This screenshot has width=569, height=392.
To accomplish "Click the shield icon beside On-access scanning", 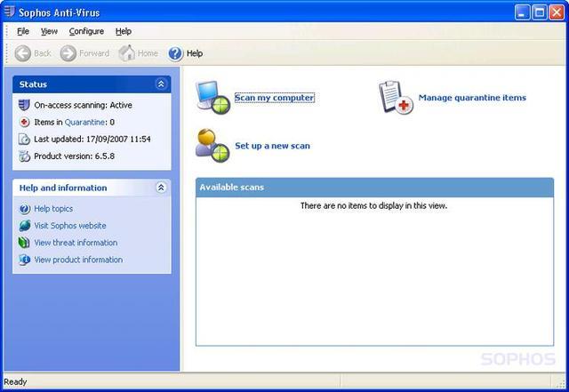I will pyautogui.click(x=24, y=105).
